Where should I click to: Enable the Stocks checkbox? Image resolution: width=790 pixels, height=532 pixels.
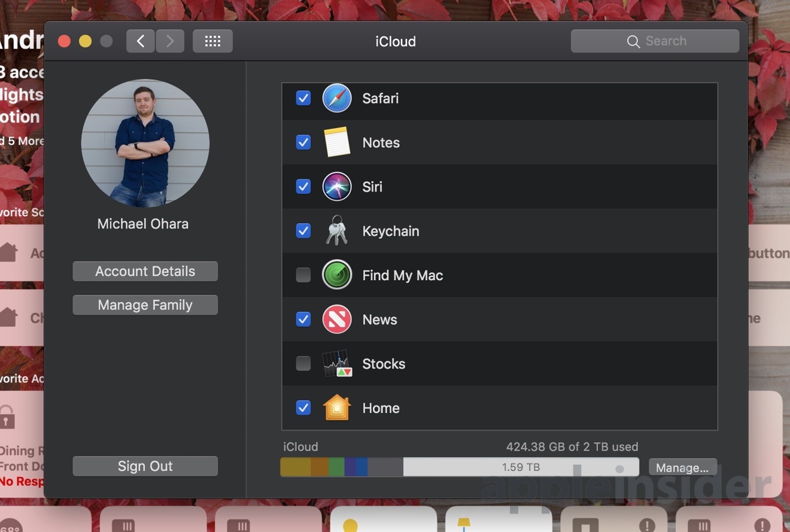pos(303,364)
